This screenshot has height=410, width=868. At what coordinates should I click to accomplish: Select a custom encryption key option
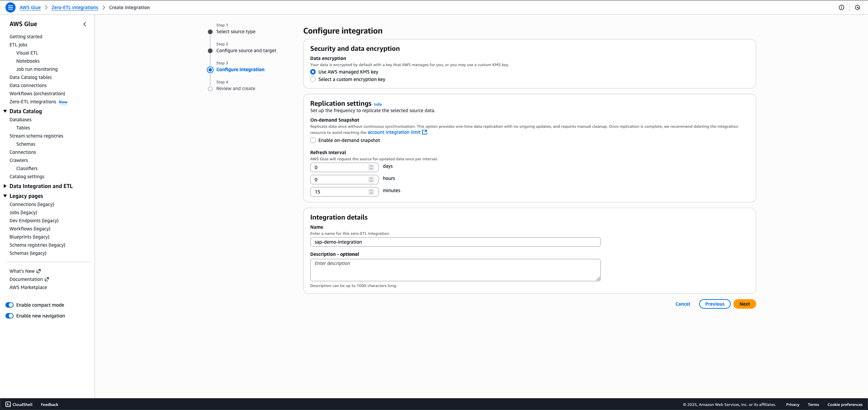pyautogui.click(x=313, y=79)
